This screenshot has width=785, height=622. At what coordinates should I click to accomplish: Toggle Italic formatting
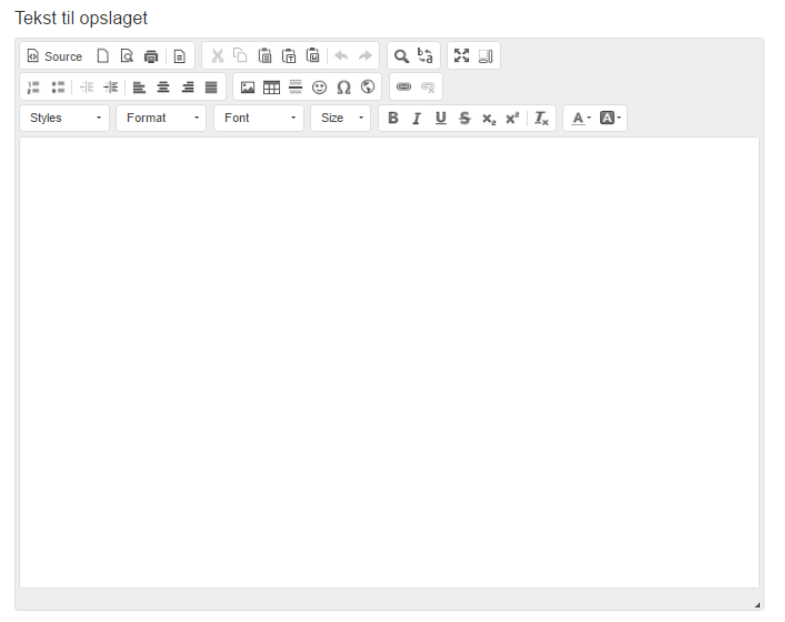point(417,118)
